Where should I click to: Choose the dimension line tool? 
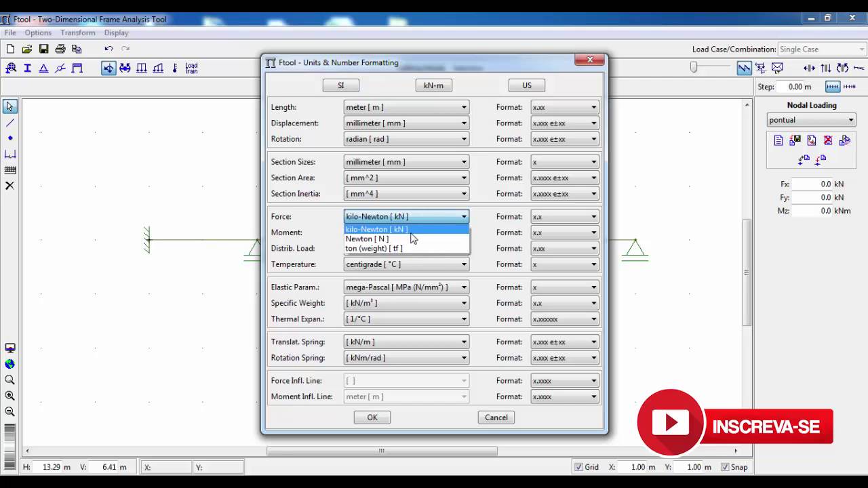coord(9,155)
